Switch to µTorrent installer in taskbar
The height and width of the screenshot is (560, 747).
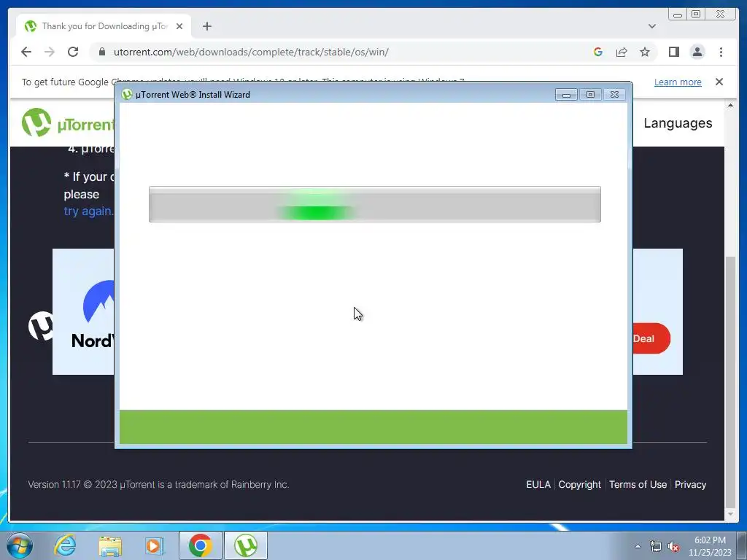(245, 545)
